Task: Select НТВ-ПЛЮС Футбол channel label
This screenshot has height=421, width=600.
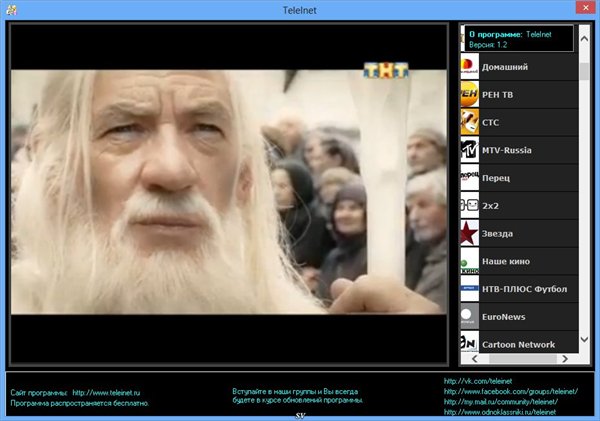Action: click(x=524, y=289)
